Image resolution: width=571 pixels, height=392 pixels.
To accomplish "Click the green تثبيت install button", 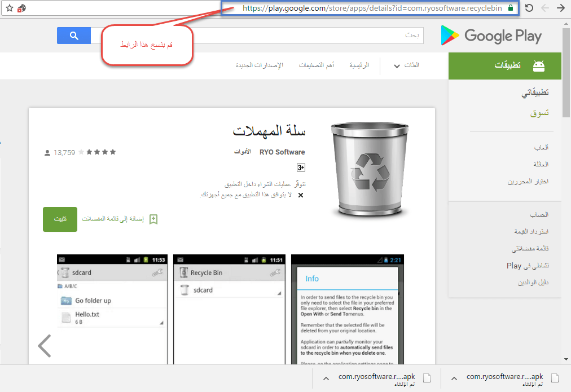I will pos(60,219).
